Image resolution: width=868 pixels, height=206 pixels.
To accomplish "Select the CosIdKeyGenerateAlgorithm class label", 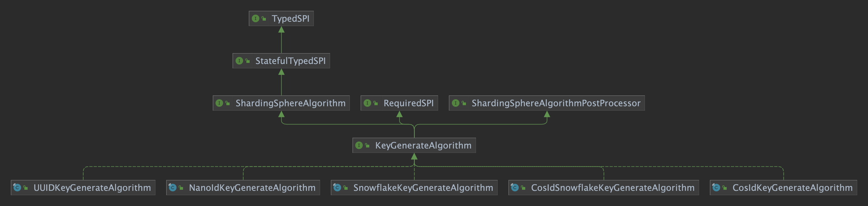I will [x=792, y=188].
